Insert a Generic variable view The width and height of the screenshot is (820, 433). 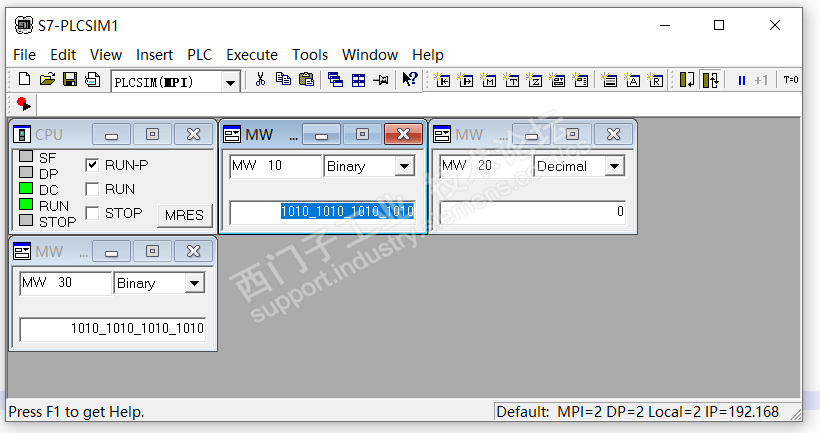tap(557, 80)
